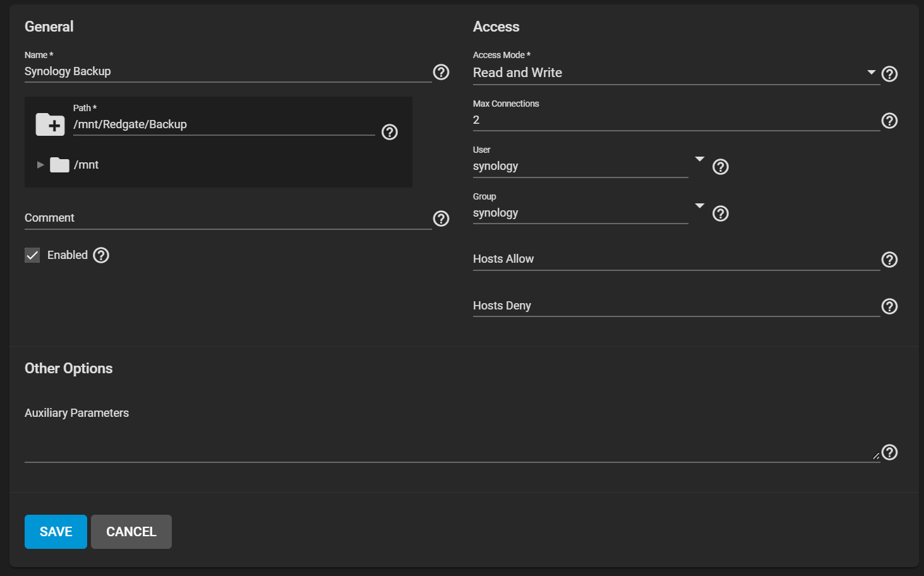This screenshot has width=924, height=576.
Task: Open help for the Path field
Action: click(x=390, y=132)
